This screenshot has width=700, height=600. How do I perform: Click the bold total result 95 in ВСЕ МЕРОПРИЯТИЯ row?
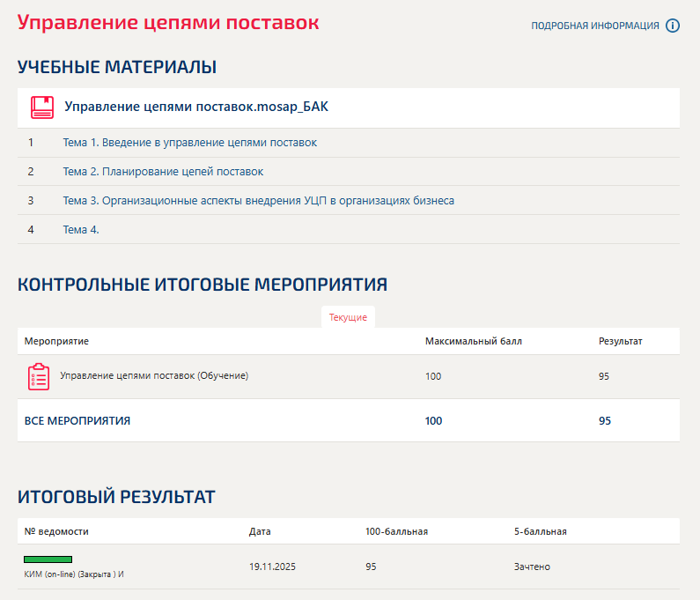click(x=604, y=421)
